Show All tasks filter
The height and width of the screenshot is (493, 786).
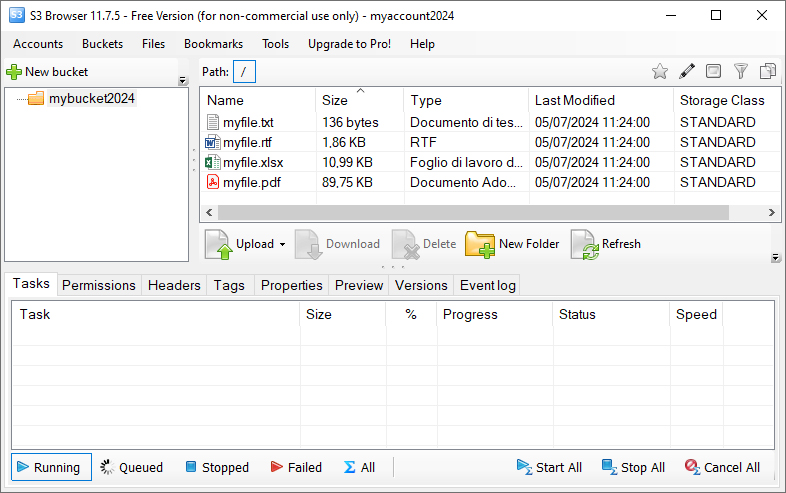point(359,467)
